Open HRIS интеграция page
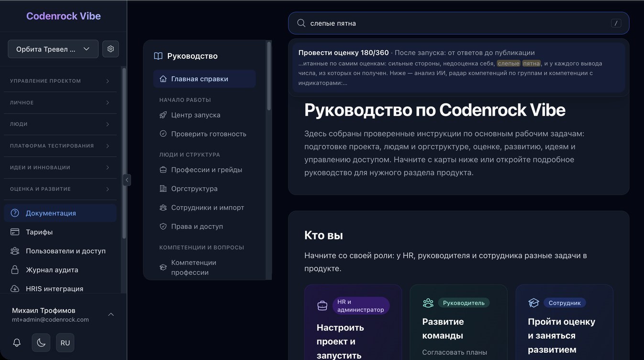This screenshot has width=644, height=360. click(60, 289)
